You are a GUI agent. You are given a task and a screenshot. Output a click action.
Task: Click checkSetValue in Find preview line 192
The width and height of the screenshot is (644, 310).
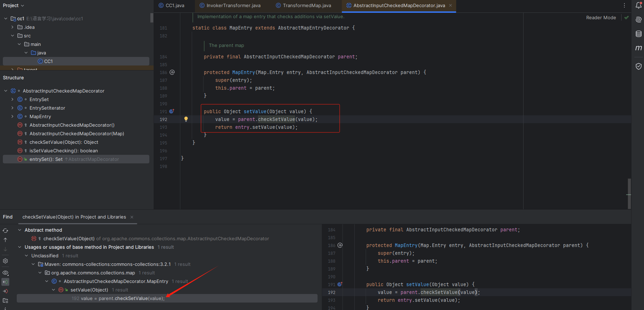[439, 292]
